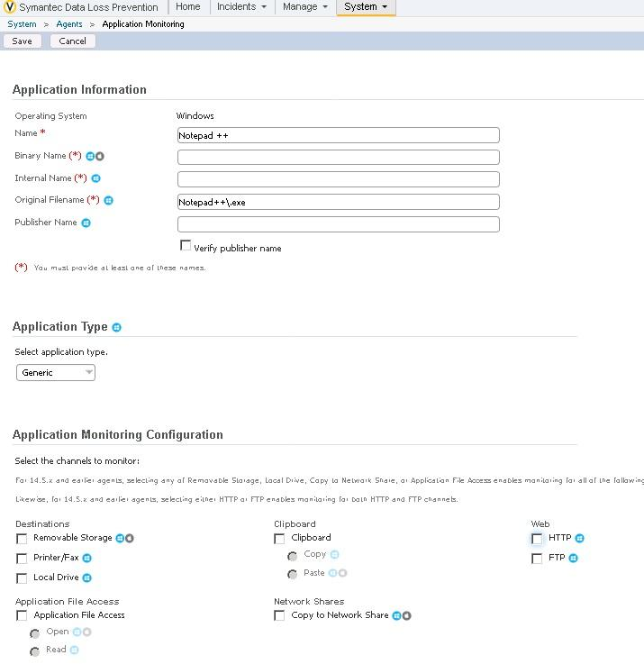This screenshot has height=664, width=644.
Task: Select the Read radio button
Action: point(35,650)
